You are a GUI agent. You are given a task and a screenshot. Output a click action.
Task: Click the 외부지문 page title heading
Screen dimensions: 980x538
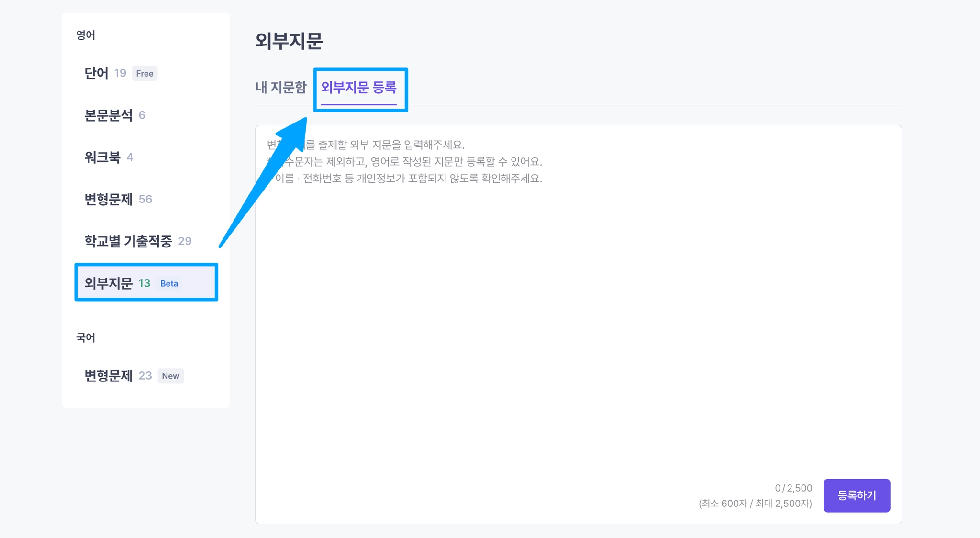(289, 41)
